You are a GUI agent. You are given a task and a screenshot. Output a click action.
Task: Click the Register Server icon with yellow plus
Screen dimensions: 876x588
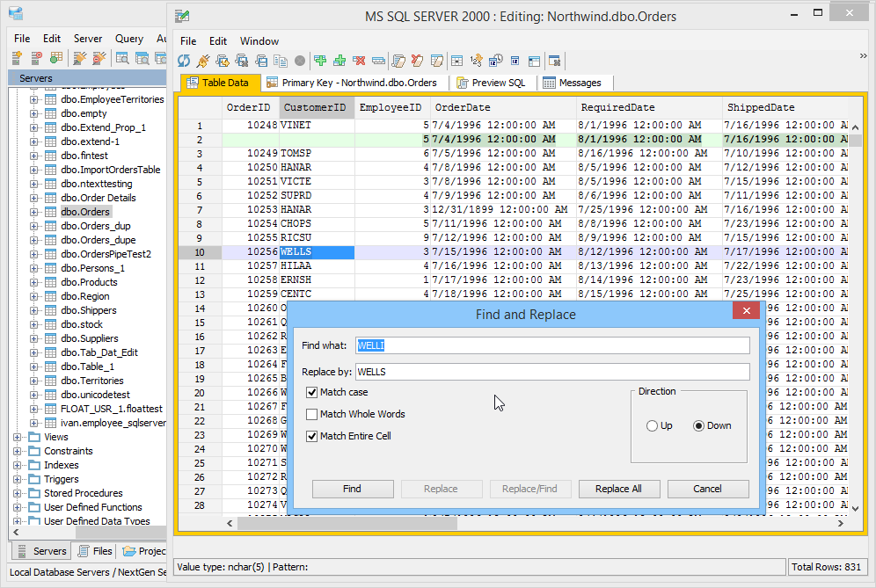pos(18,58)
